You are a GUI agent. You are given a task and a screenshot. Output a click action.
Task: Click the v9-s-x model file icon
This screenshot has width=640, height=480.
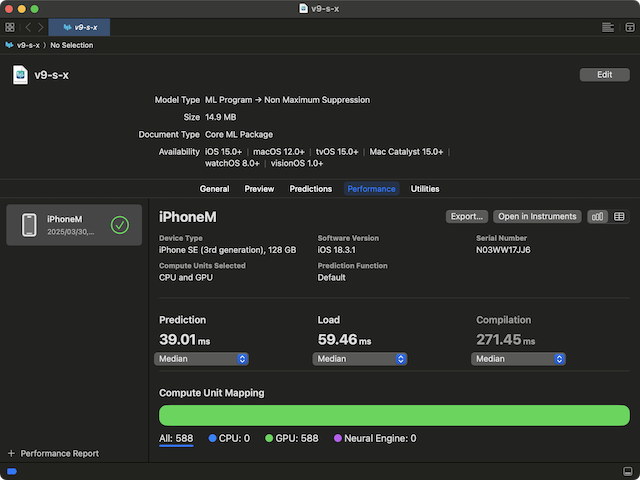pos(20,75)
